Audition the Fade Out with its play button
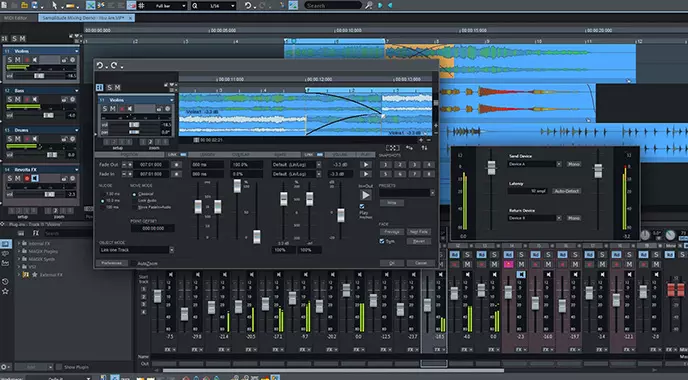Image resolution: width=688 pixels, height=380 pixels. (x=366, y=165)
